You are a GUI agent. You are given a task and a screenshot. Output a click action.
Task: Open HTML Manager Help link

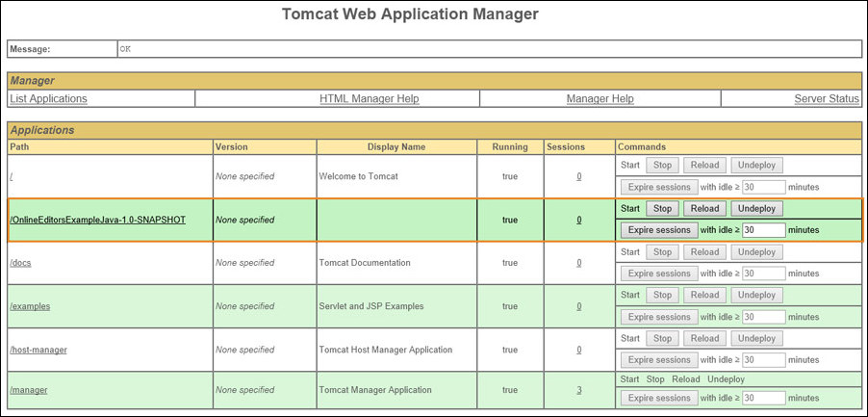370,98
